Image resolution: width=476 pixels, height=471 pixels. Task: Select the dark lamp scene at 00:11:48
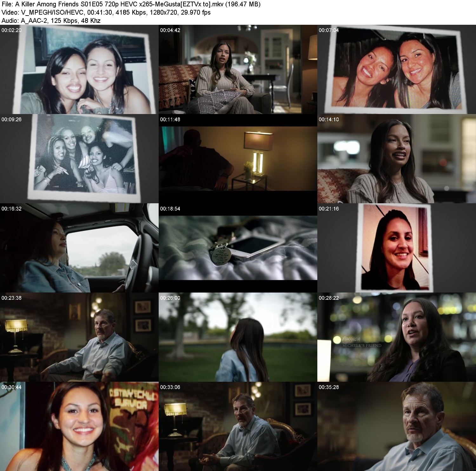tap(238, 159)
